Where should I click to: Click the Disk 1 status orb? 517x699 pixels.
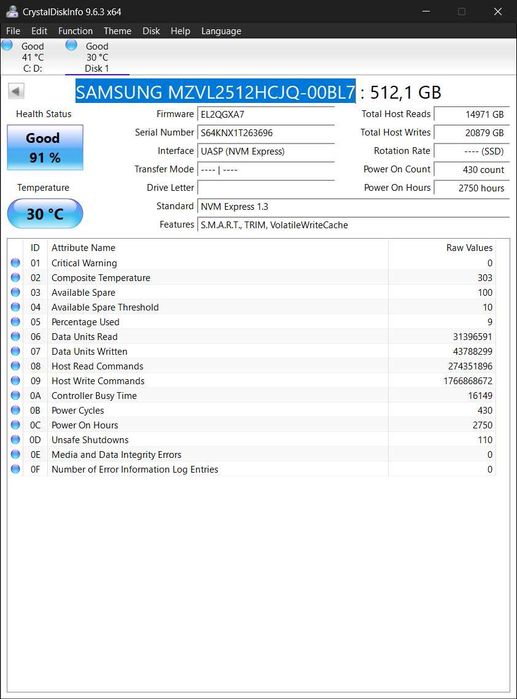pos(71,45)
